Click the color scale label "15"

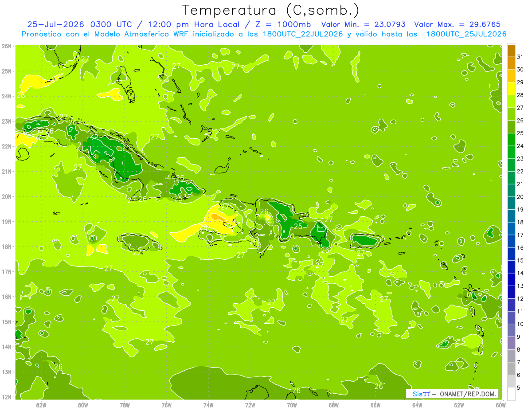(520, 260)
